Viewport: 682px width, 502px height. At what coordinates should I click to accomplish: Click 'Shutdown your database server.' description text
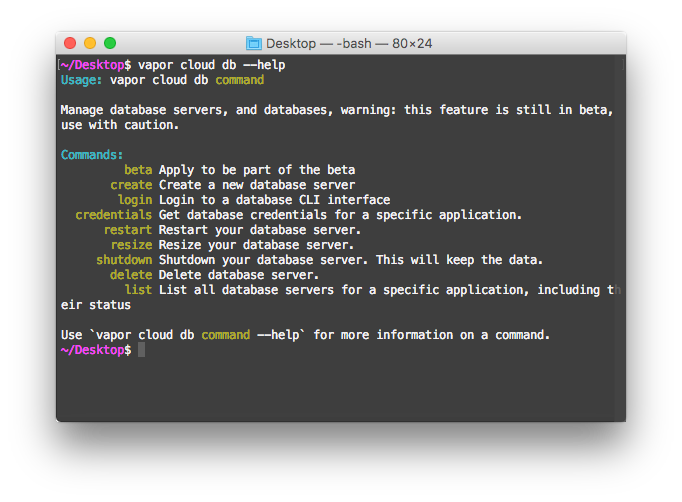(x=263, y=260)
